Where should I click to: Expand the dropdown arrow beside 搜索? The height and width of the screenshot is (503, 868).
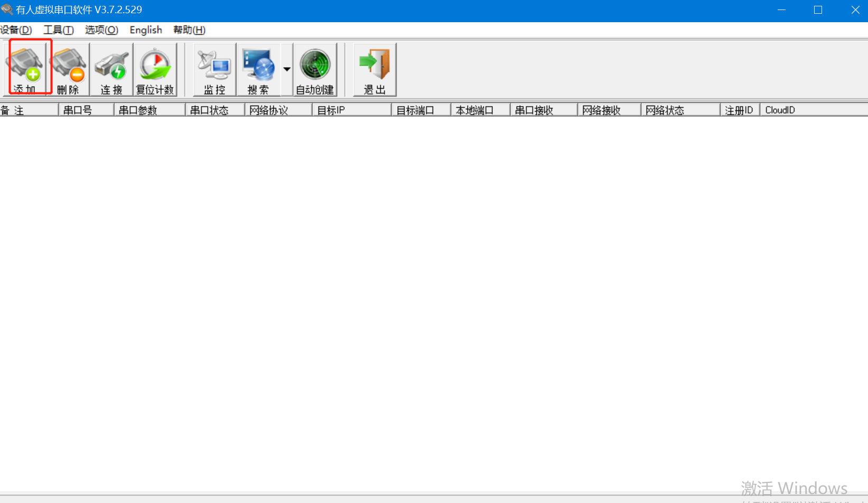[x=287, y=69]
